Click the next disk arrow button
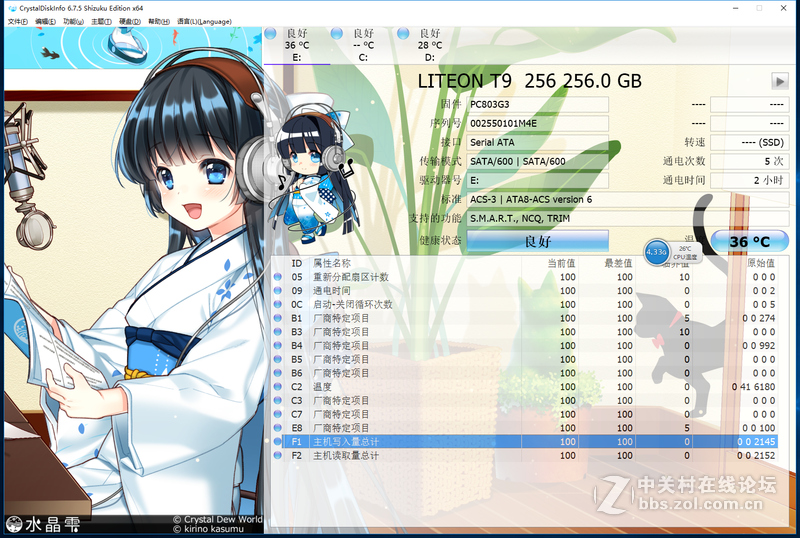Screen dimensions: 800x538 click(780, 81)
